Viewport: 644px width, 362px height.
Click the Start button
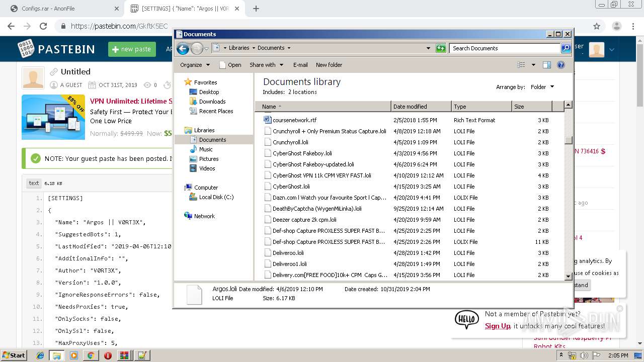(x=14, y=355)
